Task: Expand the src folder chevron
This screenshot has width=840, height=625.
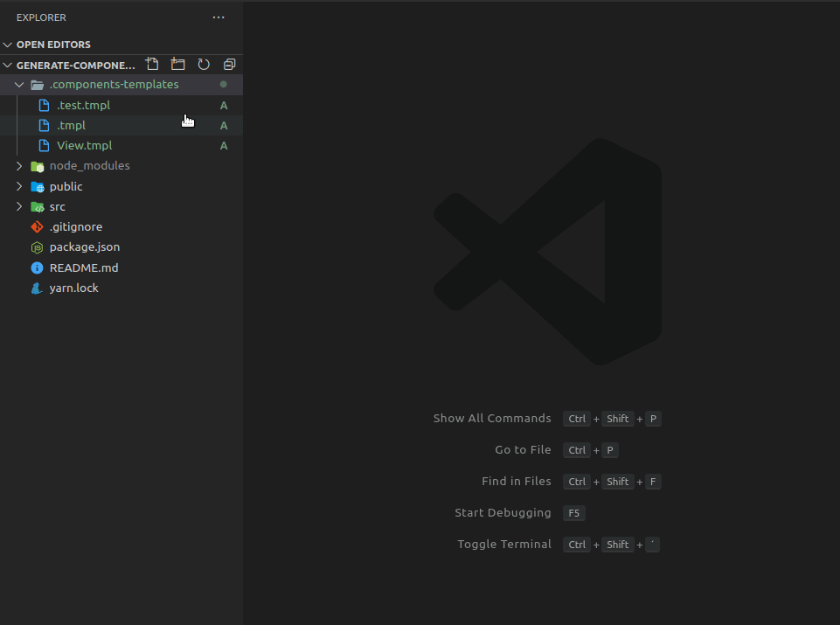Action: [19, 206]
